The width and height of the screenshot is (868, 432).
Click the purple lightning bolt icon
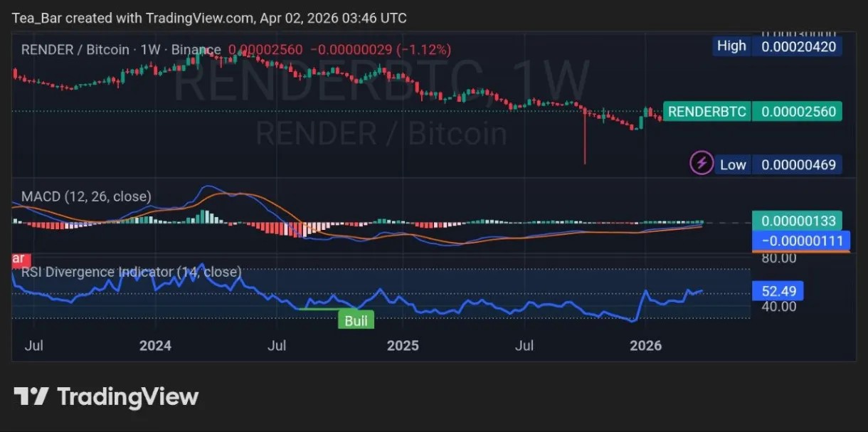(x=702, y=163)
